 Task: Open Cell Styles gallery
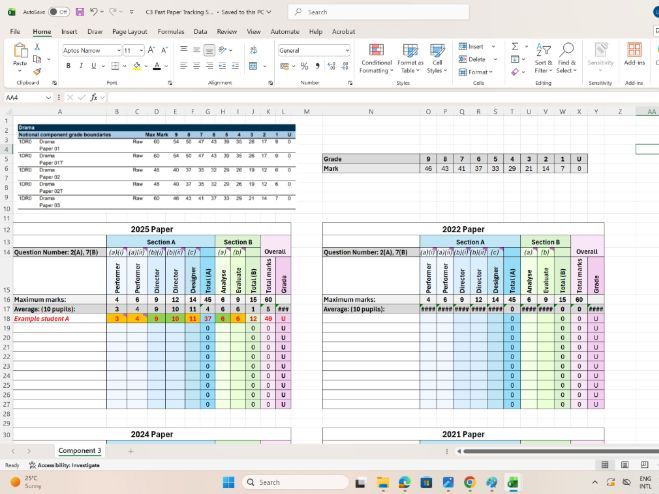tap(437, 58)
